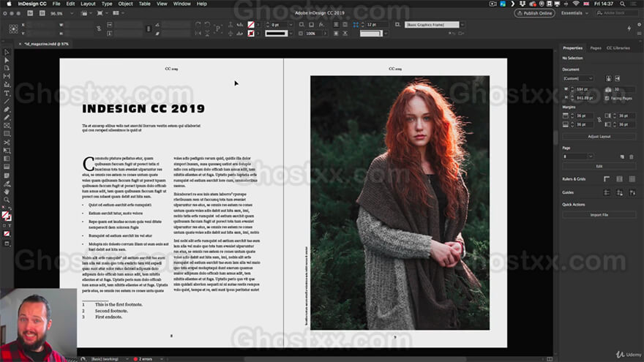Viewport: 644px width, 362px height.
Task: Click the portrait orientation icon in Properties
Action: (609, 78)
